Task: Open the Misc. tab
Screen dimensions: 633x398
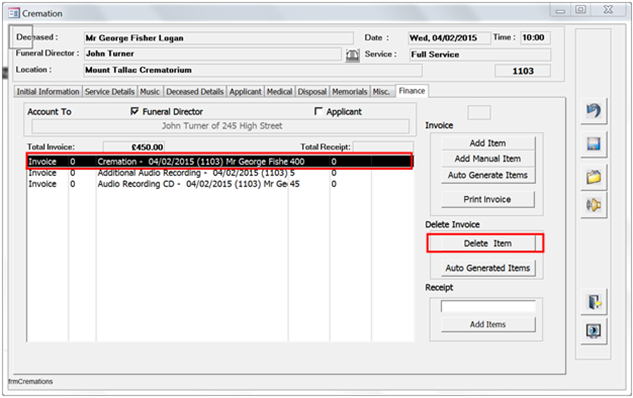Action: 381,92
